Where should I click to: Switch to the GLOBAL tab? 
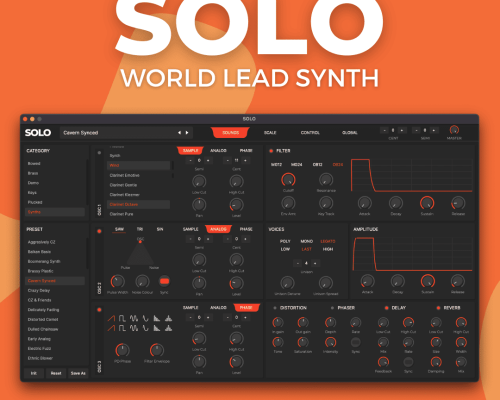350,133
